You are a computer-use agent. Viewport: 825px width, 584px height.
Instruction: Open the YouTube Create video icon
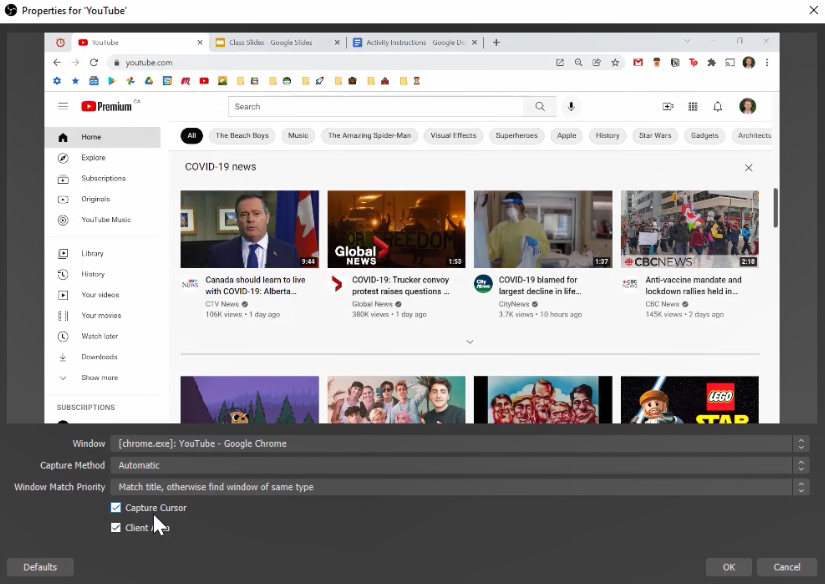(668, 106)
